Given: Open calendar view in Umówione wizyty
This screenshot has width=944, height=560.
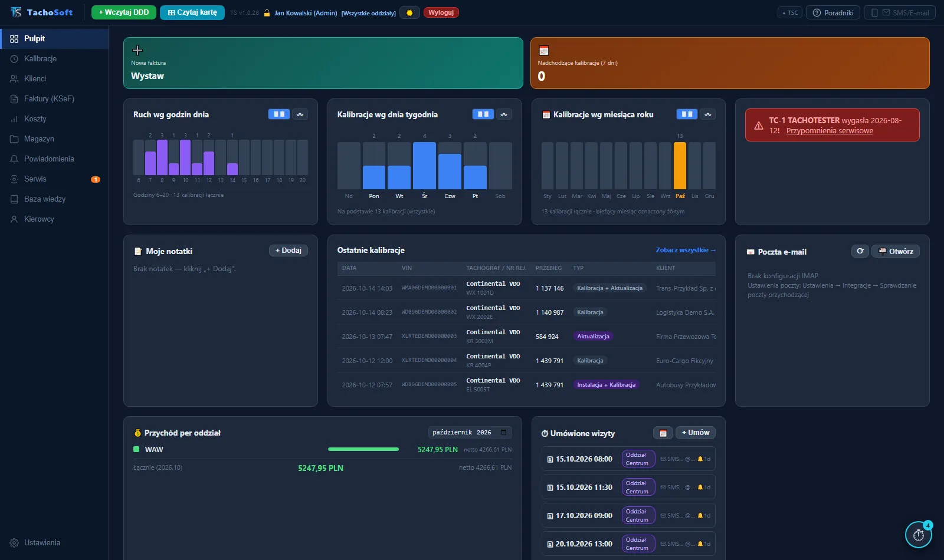Looking at the screenshot, I should click(x=663, y=433).
